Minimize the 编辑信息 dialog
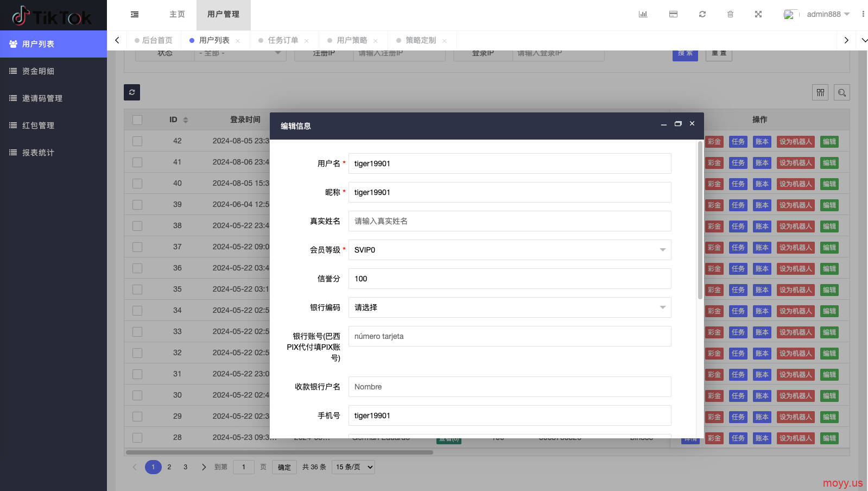Viewport: 868px width, 491px height. point(663,124)
